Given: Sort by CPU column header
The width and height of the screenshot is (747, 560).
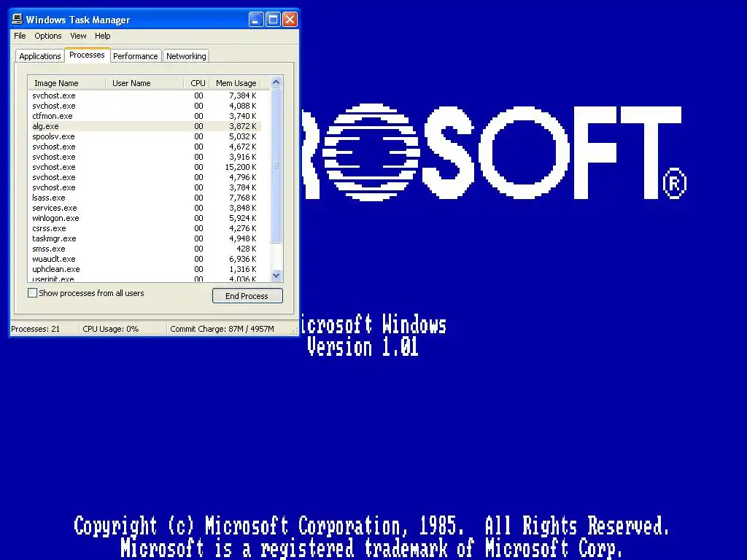Looking at the screenshot, I should pos(197,83).
